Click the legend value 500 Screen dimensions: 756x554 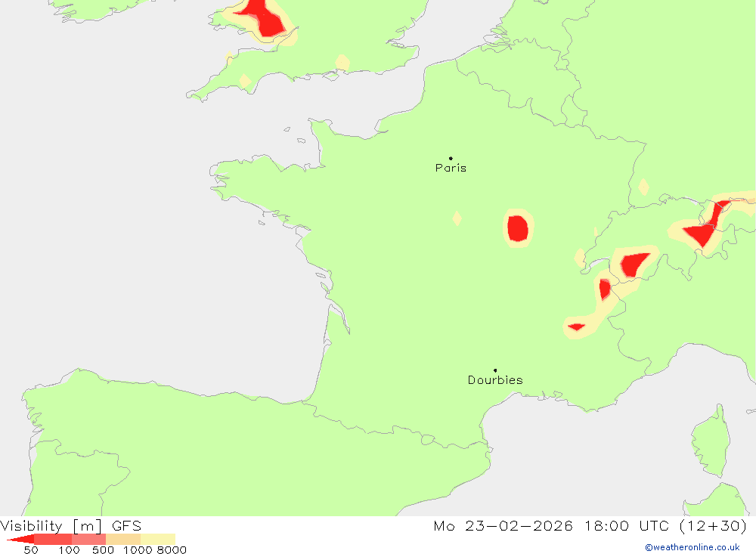tap(103, 549)
